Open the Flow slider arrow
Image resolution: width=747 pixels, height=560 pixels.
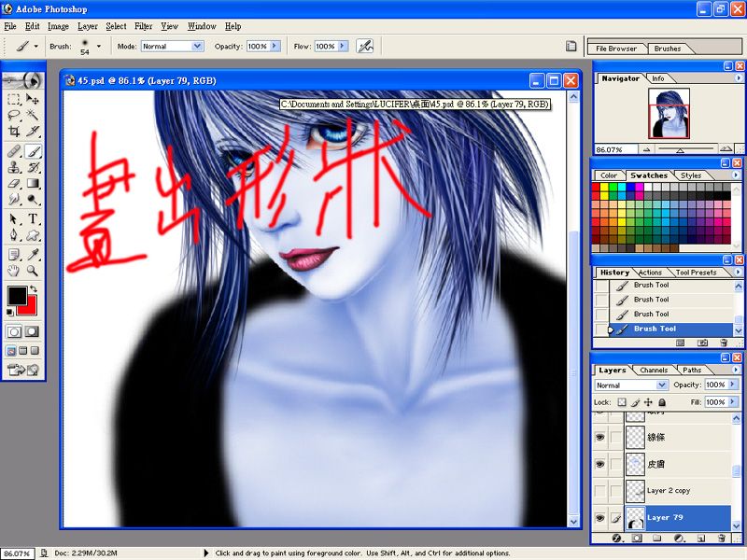click(x=343, y=46)
